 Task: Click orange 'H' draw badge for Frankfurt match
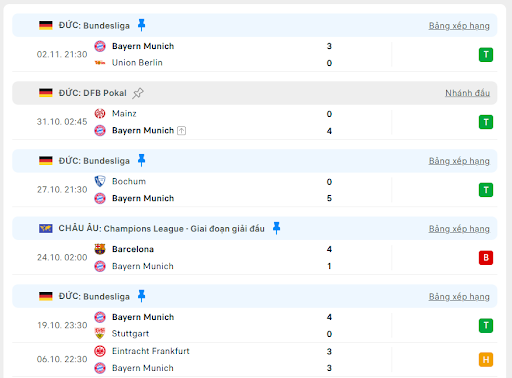tap(486, 360)
